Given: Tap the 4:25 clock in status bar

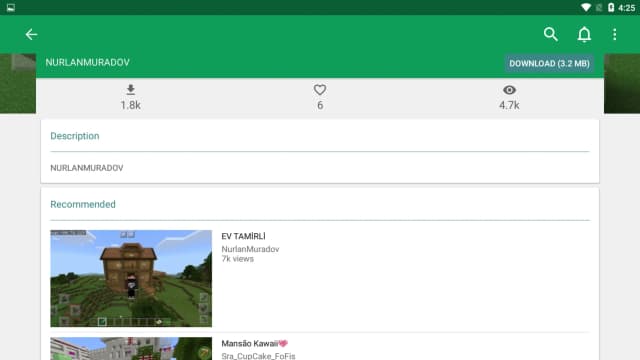Looking at the screenshot, I should click(627, 8).
